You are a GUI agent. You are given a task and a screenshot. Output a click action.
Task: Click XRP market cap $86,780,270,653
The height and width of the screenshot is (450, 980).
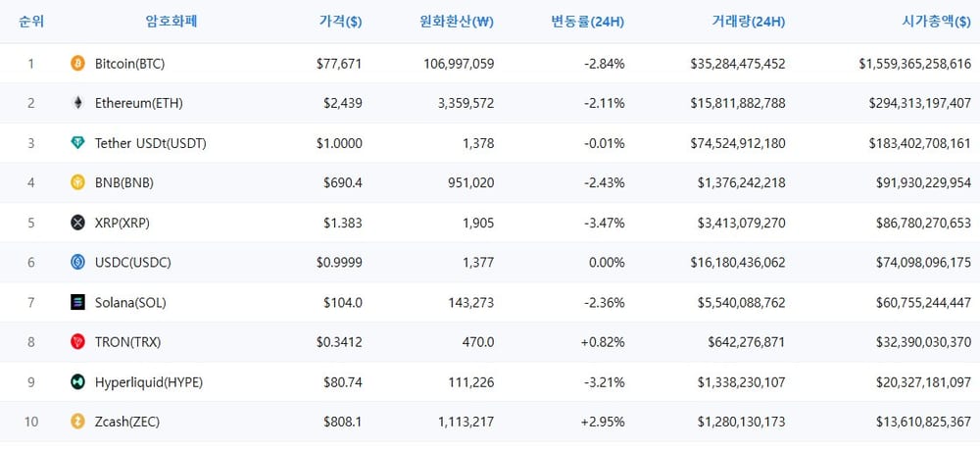point(924,223)
